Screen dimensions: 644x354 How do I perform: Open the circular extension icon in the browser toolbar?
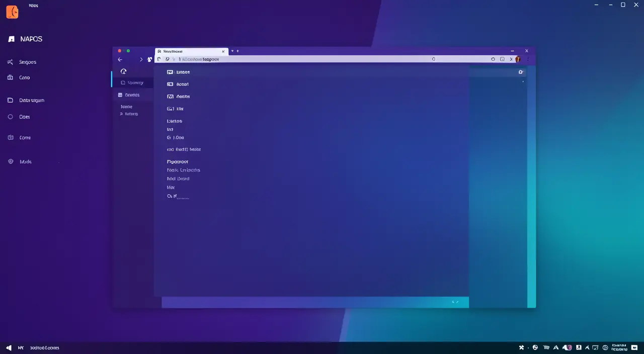pyautogui.click(x=493, y=59)
